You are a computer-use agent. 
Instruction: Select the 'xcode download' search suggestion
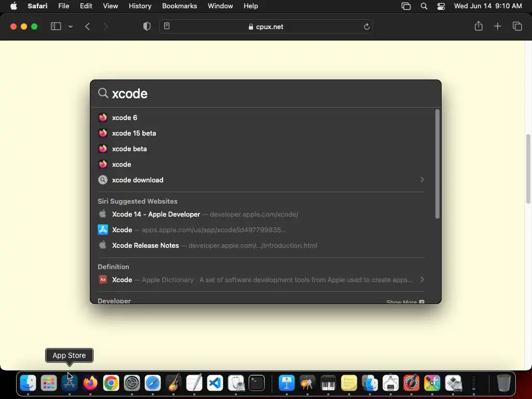[x=261, y=180]
